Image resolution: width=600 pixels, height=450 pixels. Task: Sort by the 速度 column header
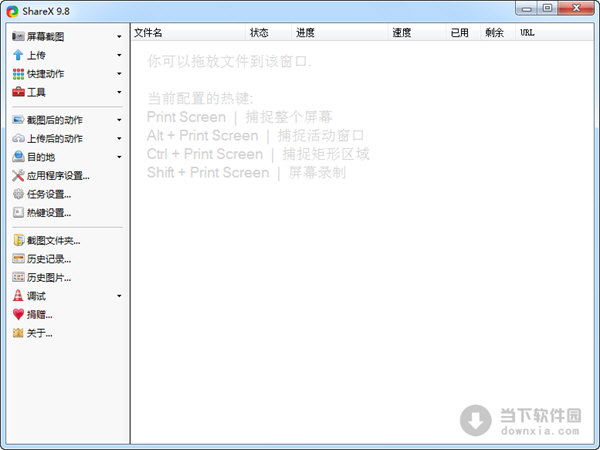(x=417, y=33)
